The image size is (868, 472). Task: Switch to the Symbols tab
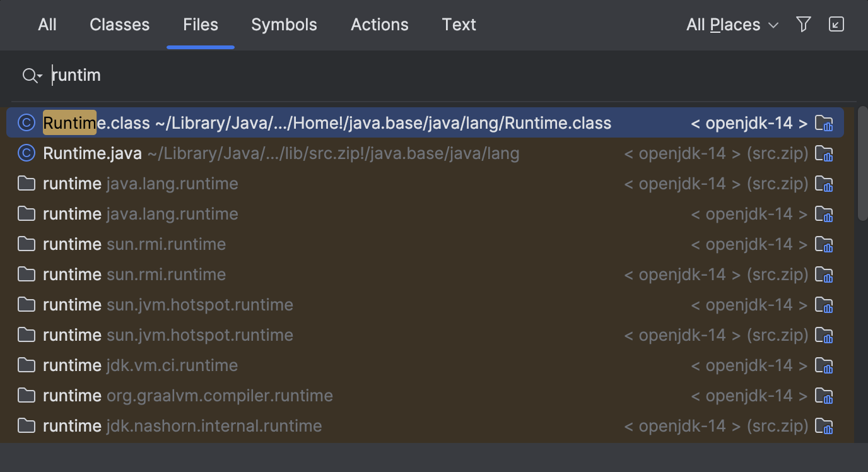(x=284, y=25)
